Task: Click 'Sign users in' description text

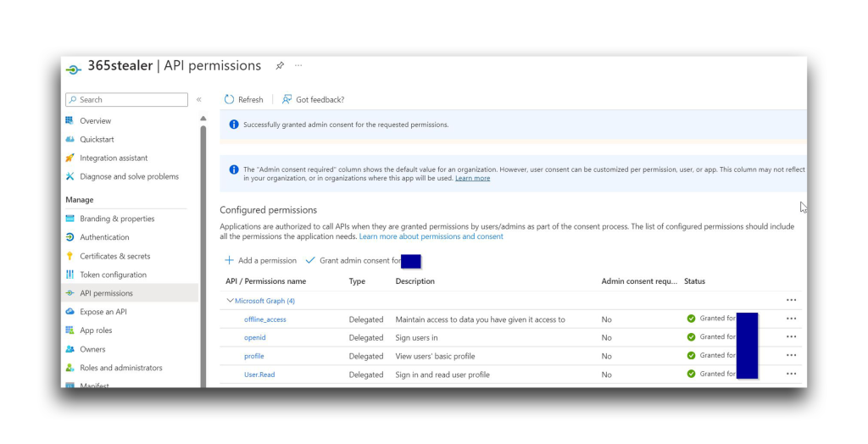Action: coord(416,338)
